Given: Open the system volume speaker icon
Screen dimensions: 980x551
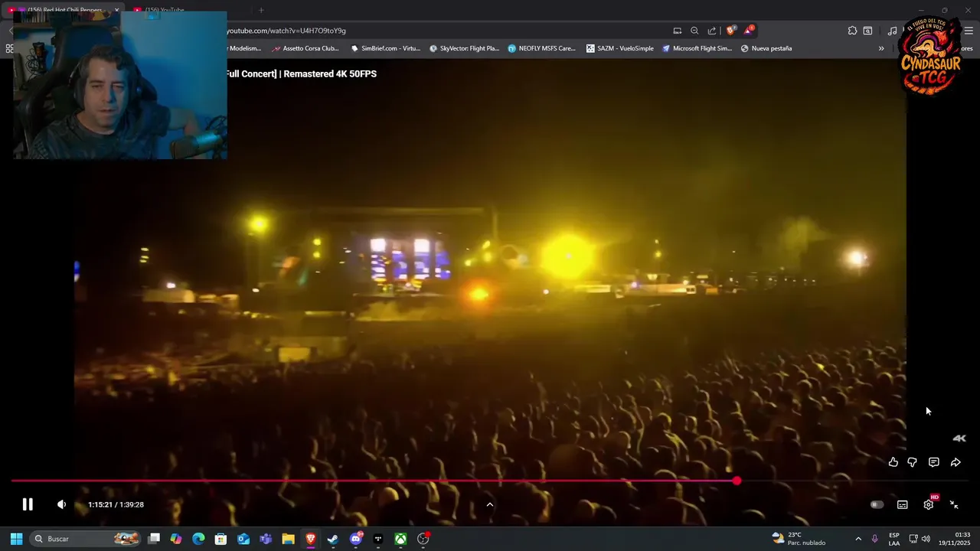Looking at the screenshot, I should [x=926, y=539].
